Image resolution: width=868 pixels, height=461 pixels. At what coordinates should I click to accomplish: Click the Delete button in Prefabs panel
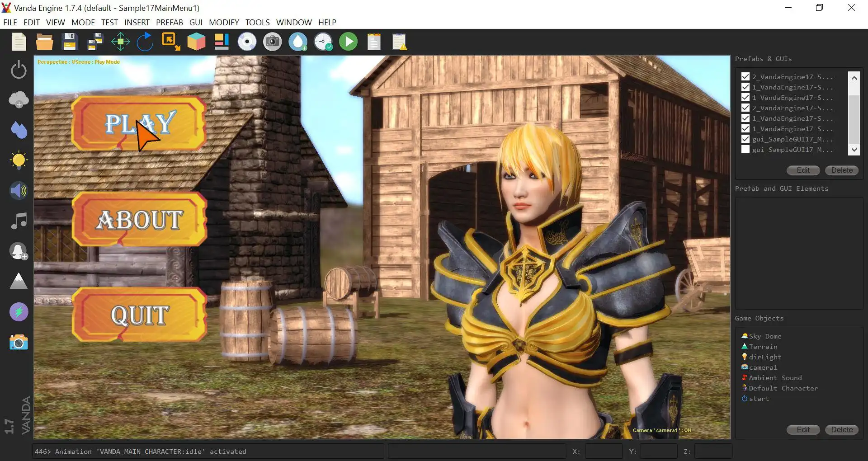841,170
